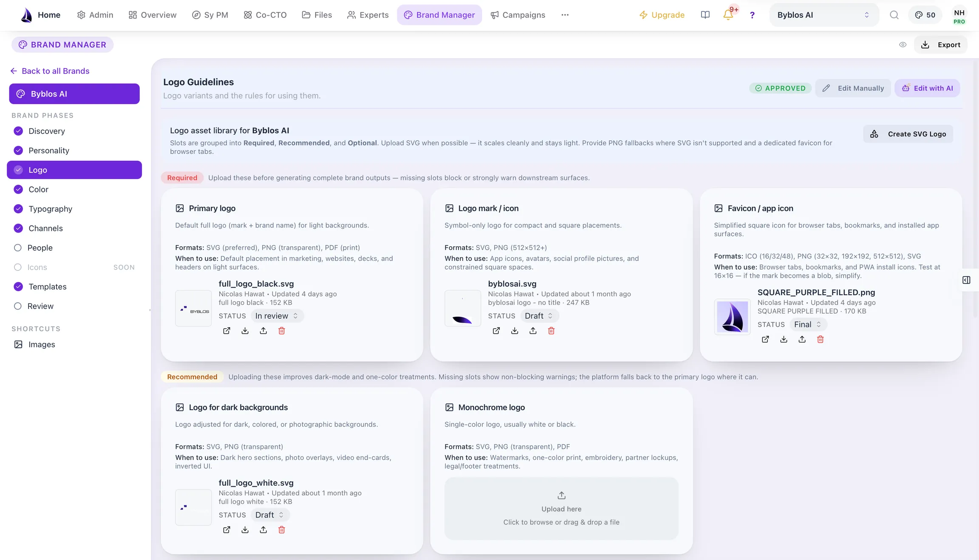Upload replacement for SQUARE_PURPLE_FILLED.png

tap(802, 339)
